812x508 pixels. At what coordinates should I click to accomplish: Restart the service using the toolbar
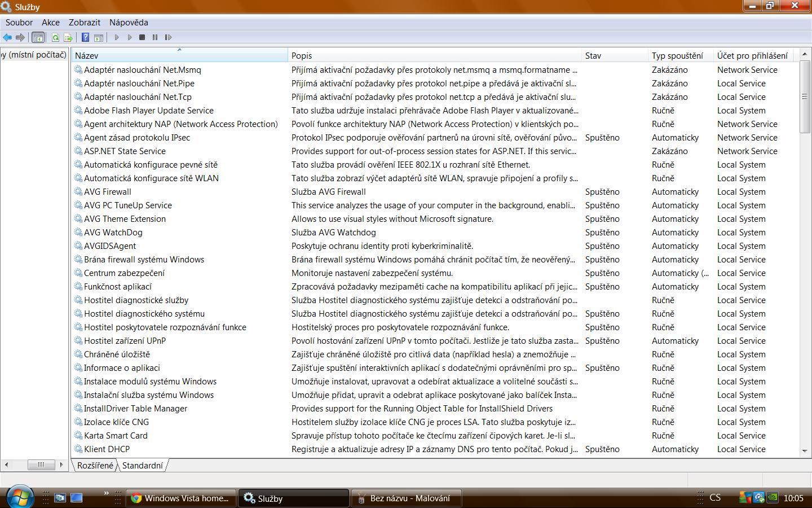[x=168, y=37]
